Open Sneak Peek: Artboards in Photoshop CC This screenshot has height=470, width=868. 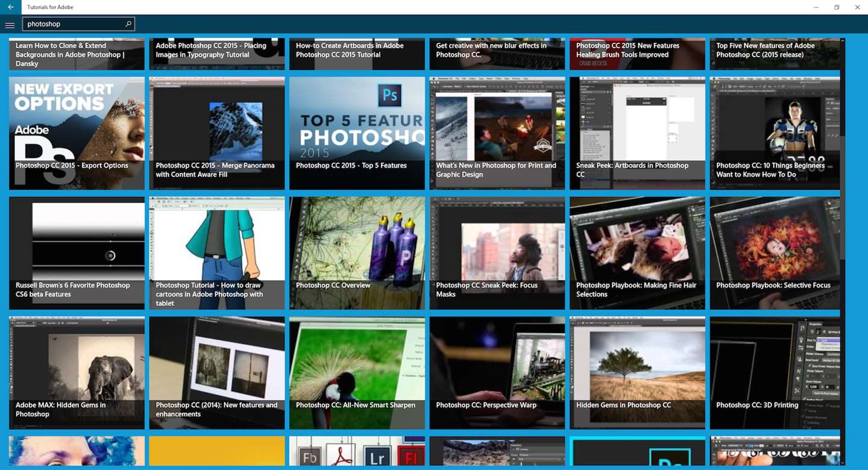[637, 133]
